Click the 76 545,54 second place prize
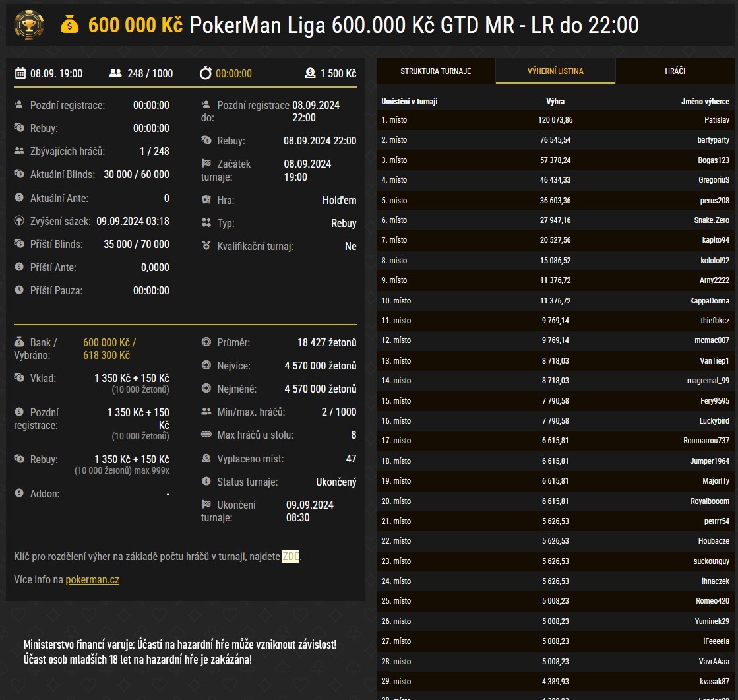The width and height of the screenshot is (738, 700). (555, 140)
